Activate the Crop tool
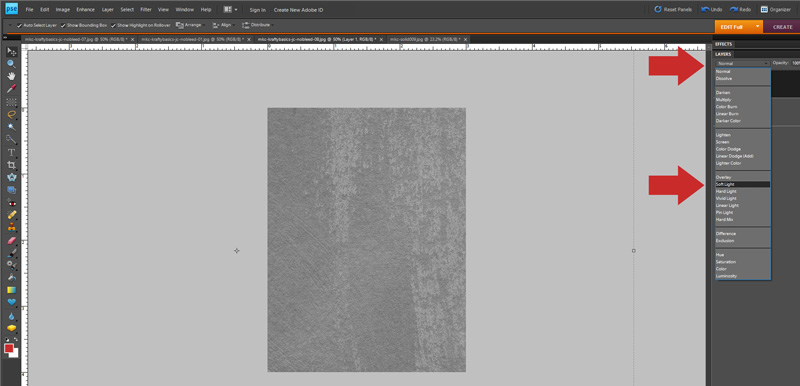800x386 pixels. point(11,165)
